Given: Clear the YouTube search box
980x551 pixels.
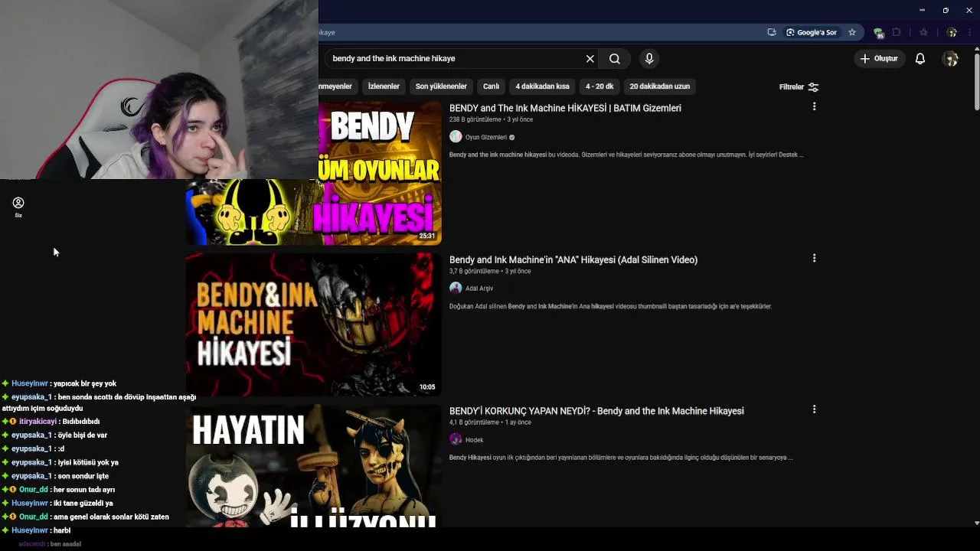Looking at the screenshot, I should coord(590,58).
